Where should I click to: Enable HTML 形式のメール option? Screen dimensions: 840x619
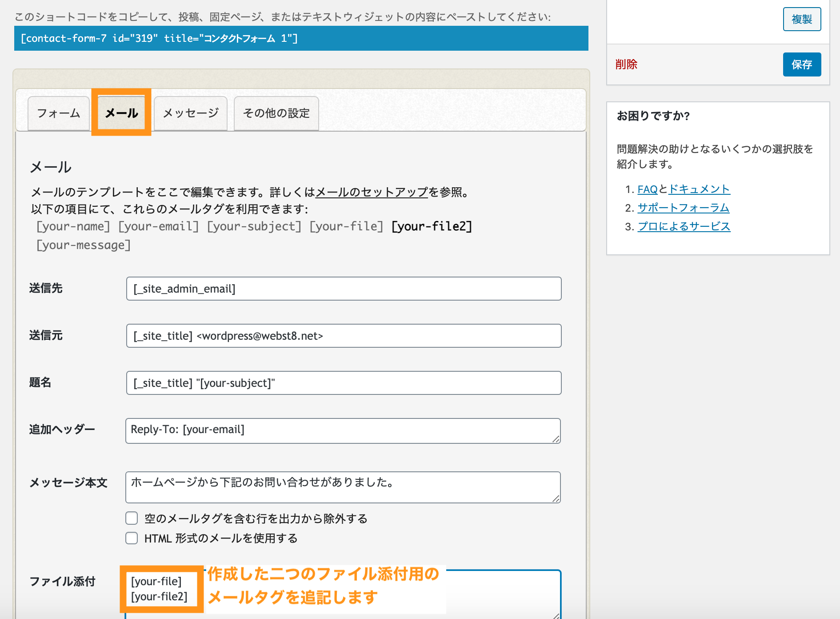click(x=131, y=538)
